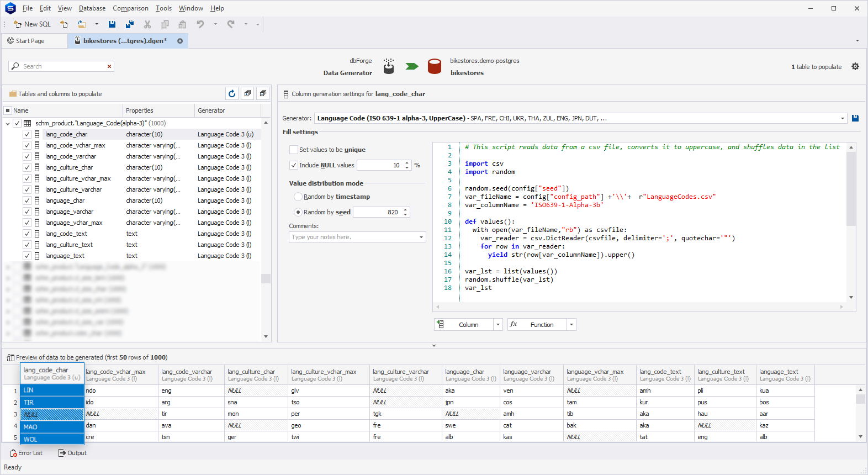Click the Save icon in toolbar
868x475 pixels.
coord(112,24)
